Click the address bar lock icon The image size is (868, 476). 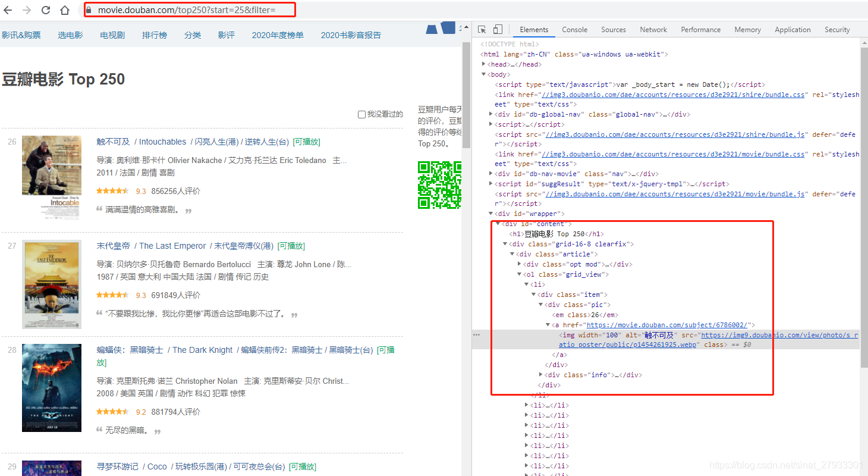(x=89, y=10)
